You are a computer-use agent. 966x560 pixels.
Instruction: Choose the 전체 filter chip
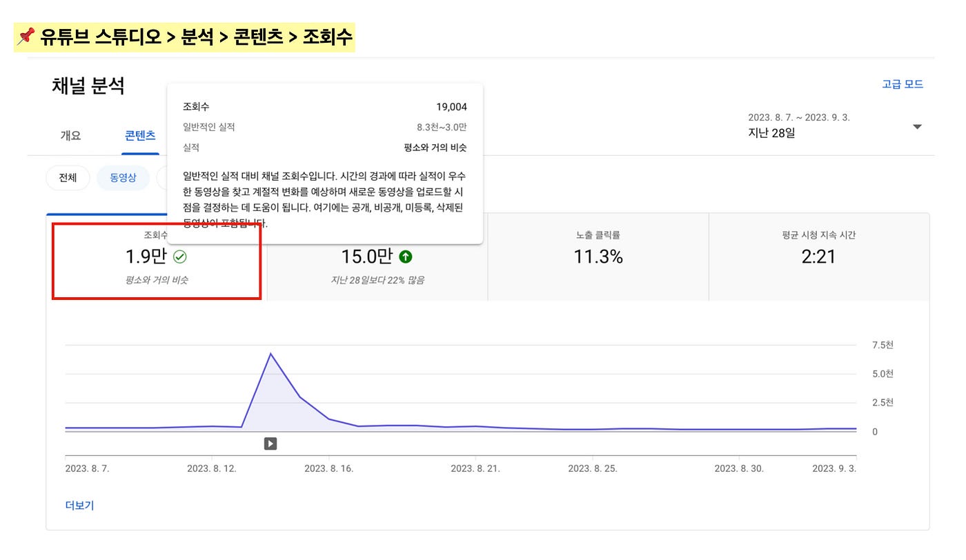pos(68,178)
